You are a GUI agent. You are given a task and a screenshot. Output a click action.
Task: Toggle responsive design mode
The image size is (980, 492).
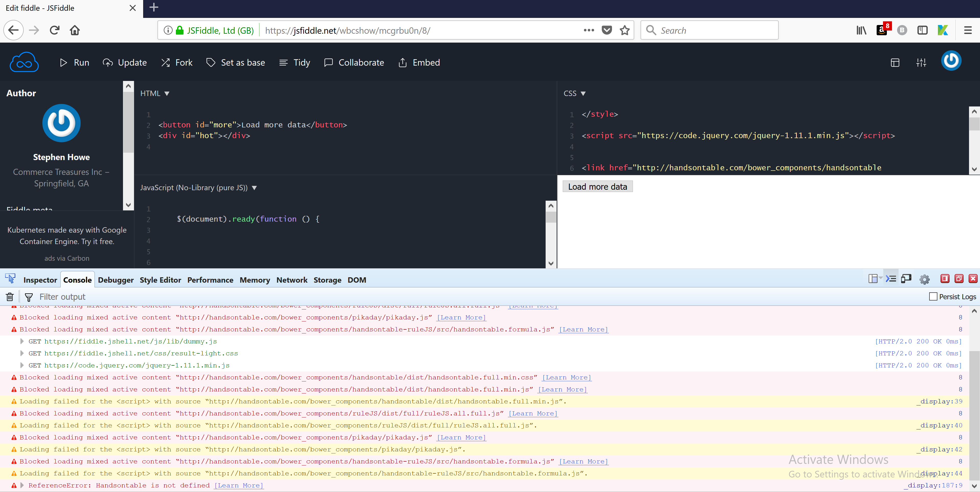coord(906,279)
